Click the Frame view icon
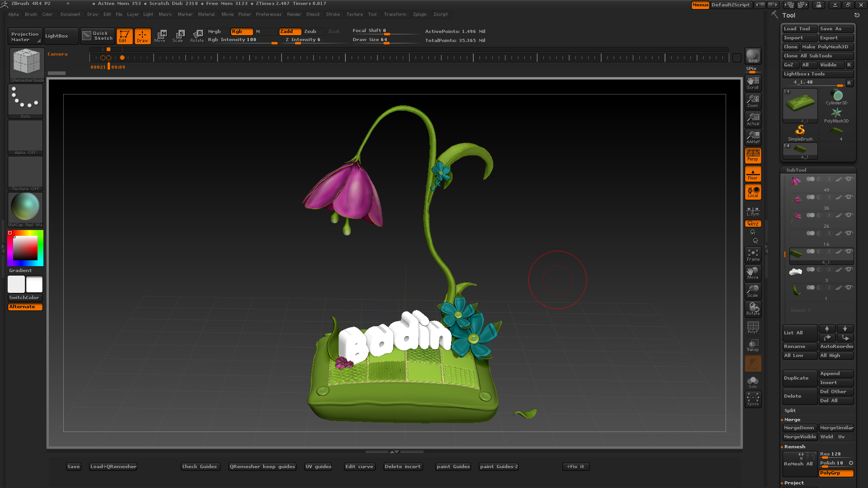The width and height of the screenshot is (868, 488). (x=753, y=255)
